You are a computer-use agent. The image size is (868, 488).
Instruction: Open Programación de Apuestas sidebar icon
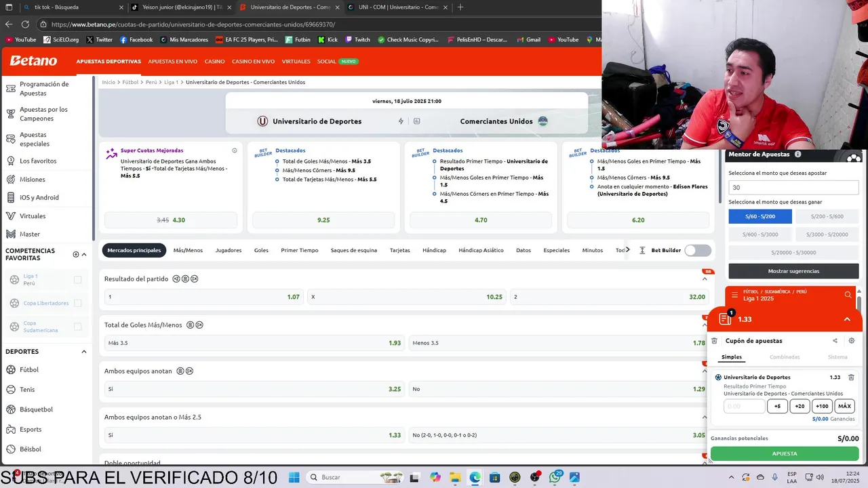pos(10,89)
